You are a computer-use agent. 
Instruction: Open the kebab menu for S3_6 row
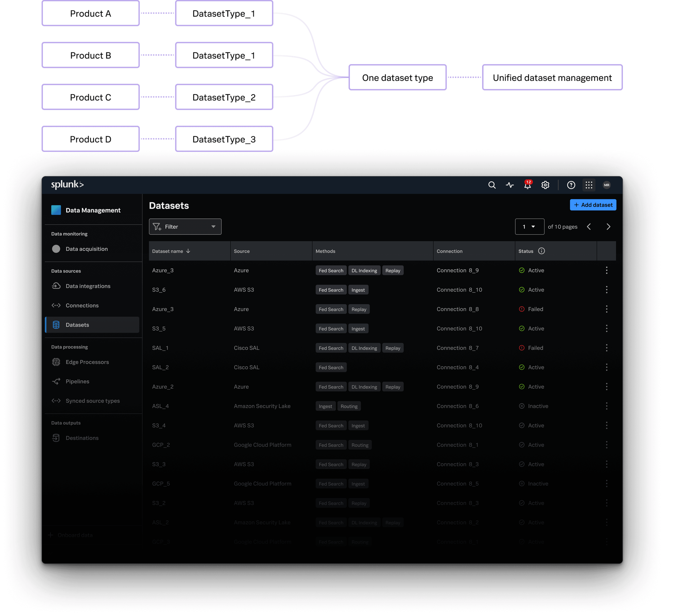[x=607, y=290]
